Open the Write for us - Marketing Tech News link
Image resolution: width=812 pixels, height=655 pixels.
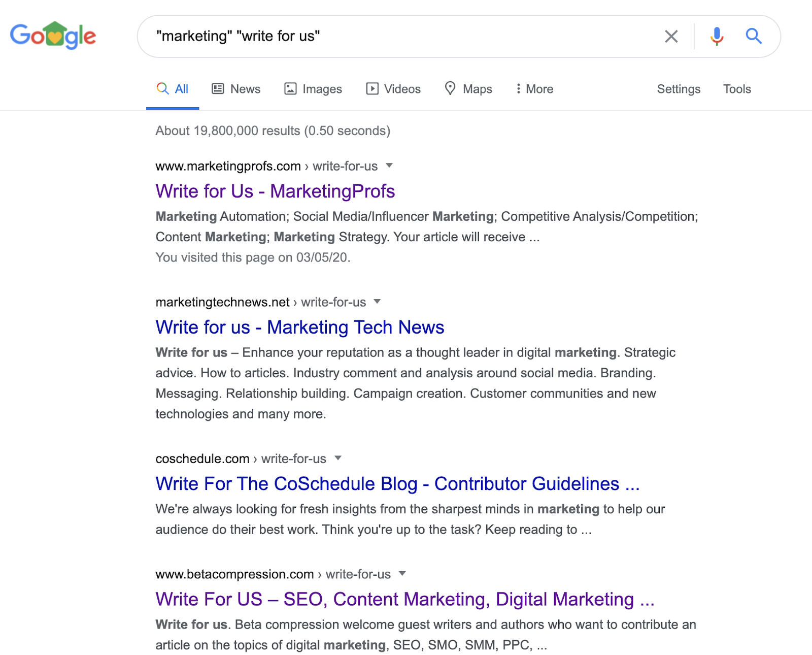299,327
